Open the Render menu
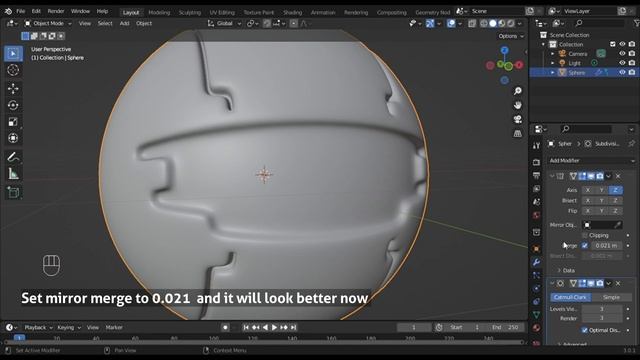 coord(56,11)
